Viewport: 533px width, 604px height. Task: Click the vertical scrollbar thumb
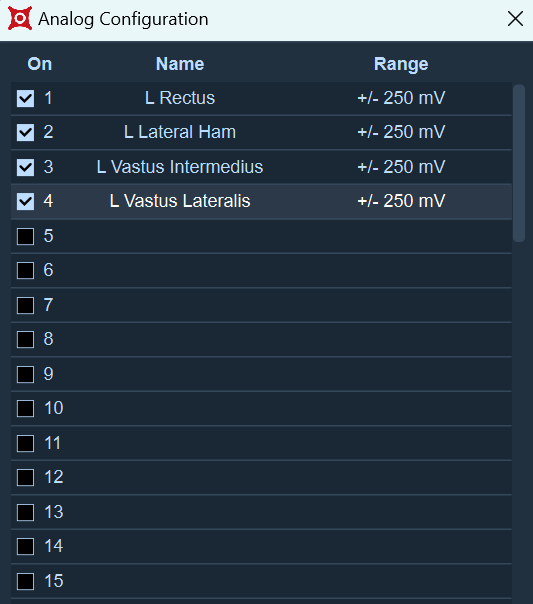click(x=519, y=163)
